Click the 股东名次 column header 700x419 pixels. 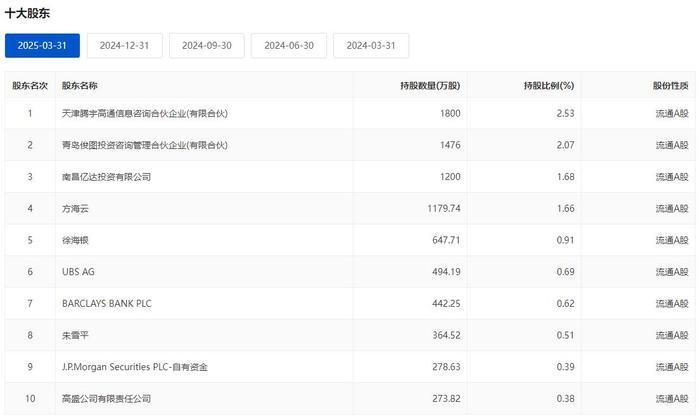point(30,86)
